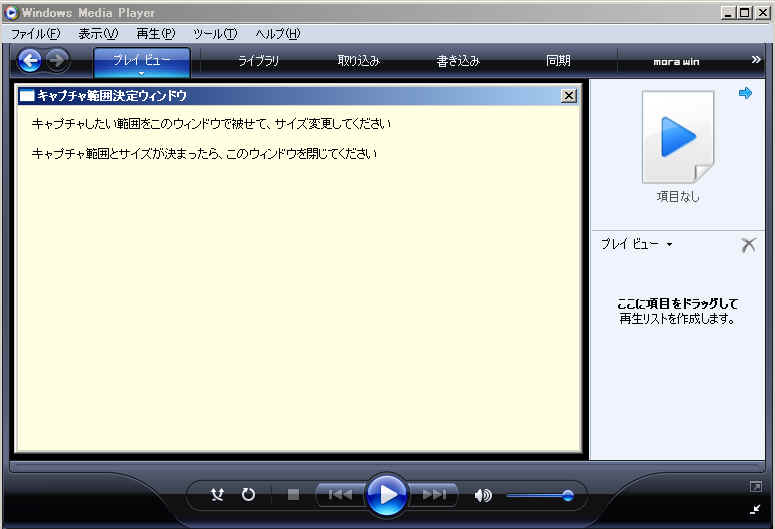Toggle repeat playback mode
Viewport: 775px width, 529px height.
tap(248, 494)
